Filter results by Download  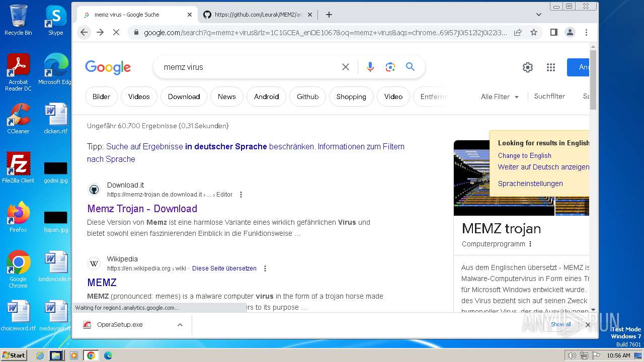coord(184,97)
